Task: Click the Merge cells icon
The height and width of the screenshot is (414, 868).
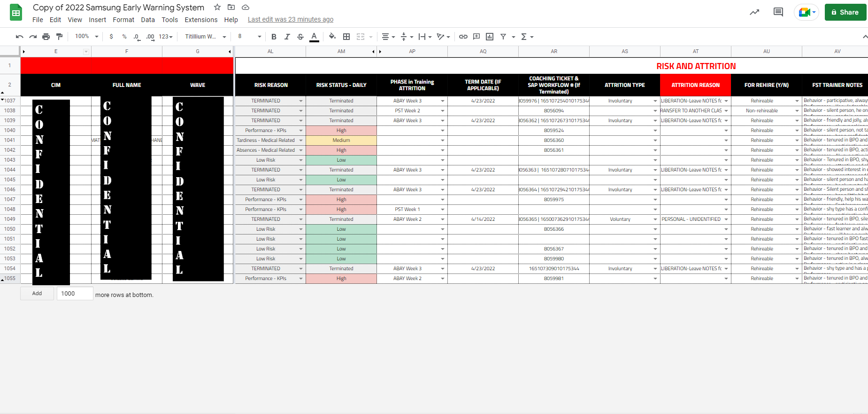Action: (x=361, y=37)
